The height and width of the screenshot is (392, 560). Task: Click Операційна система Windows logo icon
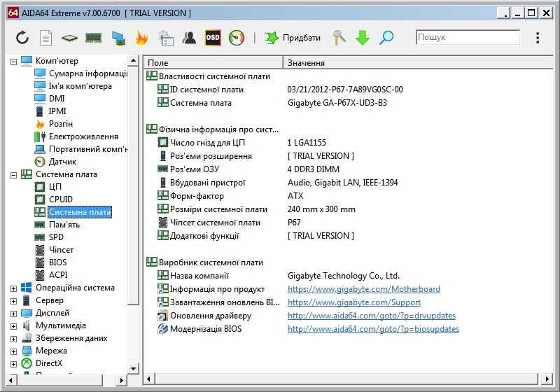pos(26,288)
